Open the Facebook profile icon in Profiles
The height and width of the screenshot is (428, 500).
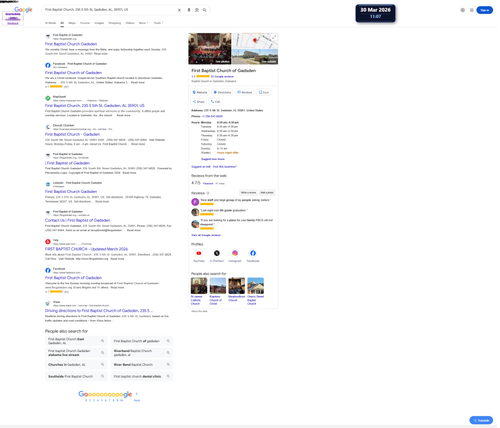tap(253, 253)
